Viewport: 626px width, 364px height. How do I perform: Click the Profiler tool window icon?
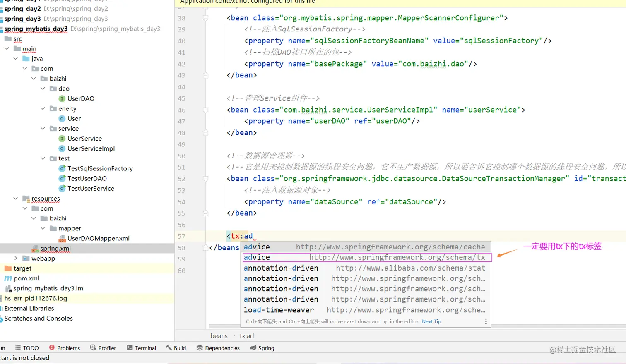(x=93, y=347)
